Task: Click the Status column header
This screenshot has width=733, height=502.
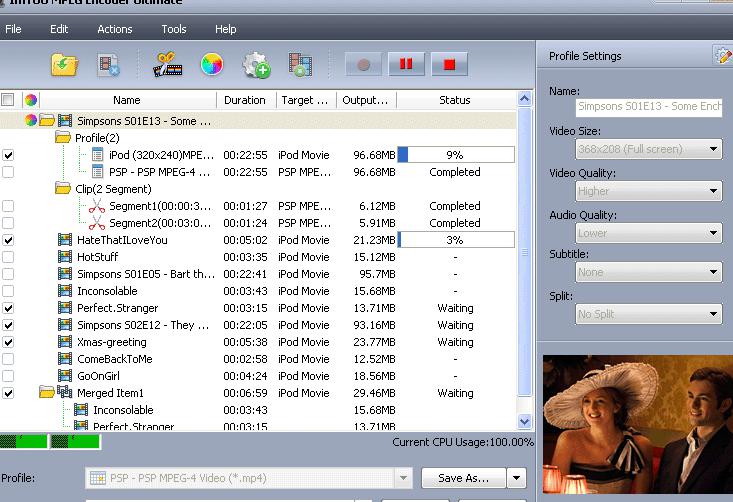Action: [455, 100]
